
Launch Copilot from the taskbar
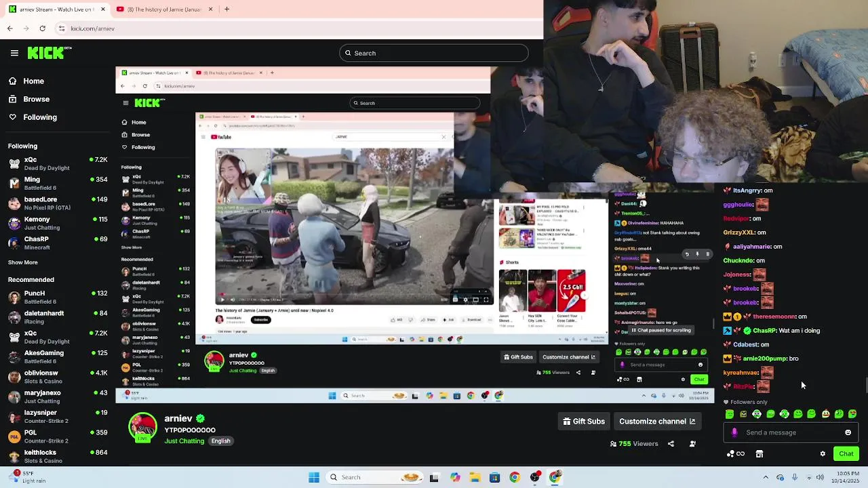click(455, 477)
